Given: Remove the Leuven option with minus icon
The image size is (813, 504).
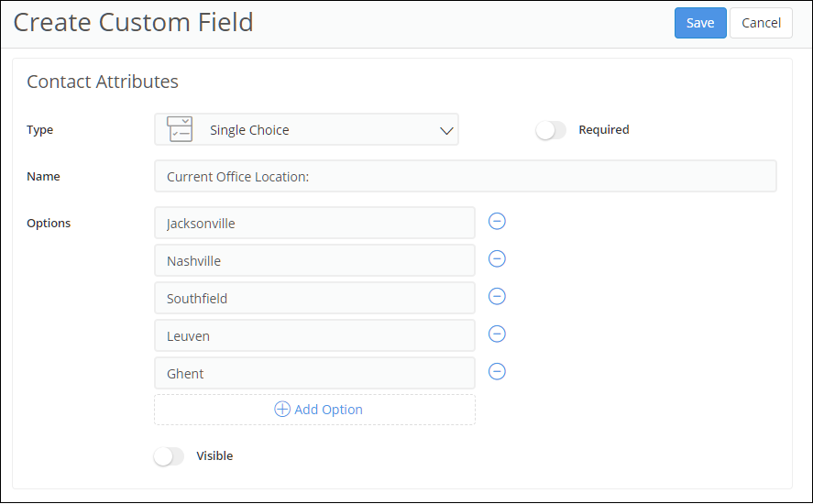Looking at the screenshot, I should (497, 334).
